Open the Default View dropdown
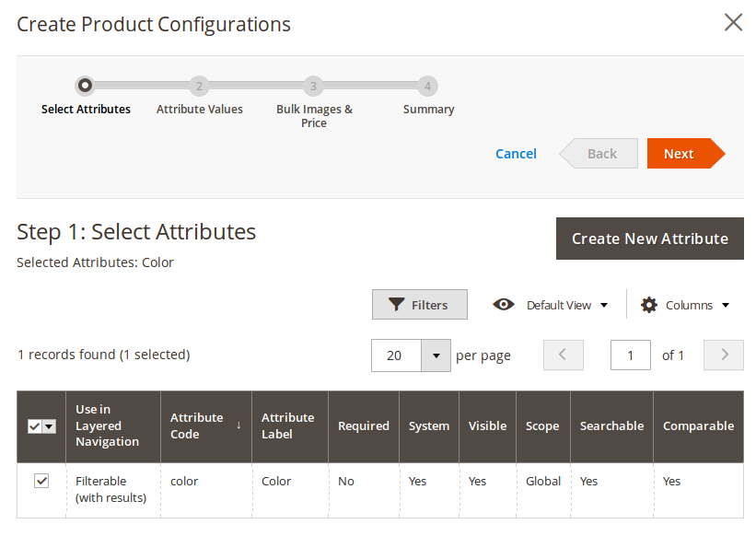 pos(566,305)
